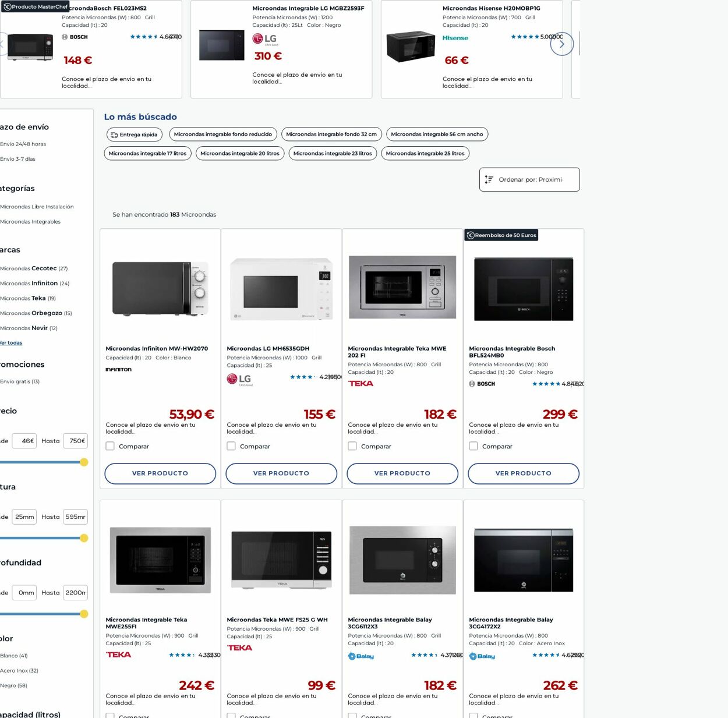
Task: Click star rating of Balay 3CG4172X2
Action: 546,655
